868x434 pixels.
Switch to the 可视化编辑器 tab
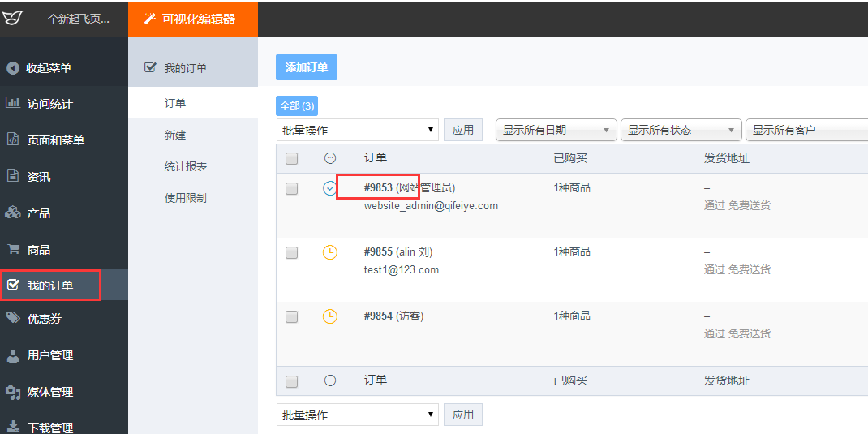tap(192, 19)
